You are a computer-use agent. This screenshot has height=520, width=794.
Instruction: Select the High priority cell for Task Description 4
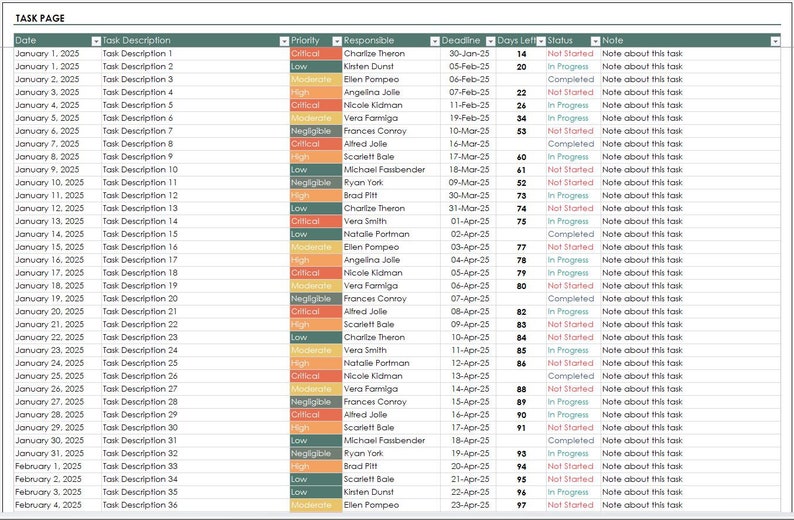316,92
